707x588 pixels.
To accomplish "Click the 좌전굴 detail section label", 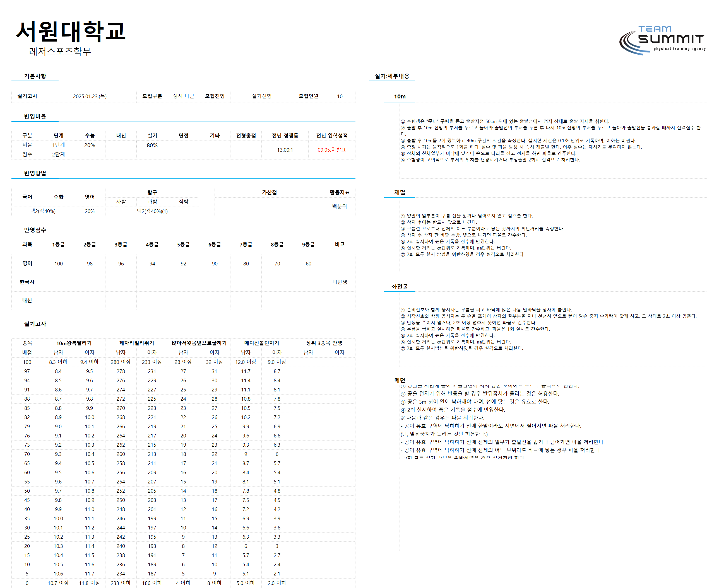I will pos(400,287).
